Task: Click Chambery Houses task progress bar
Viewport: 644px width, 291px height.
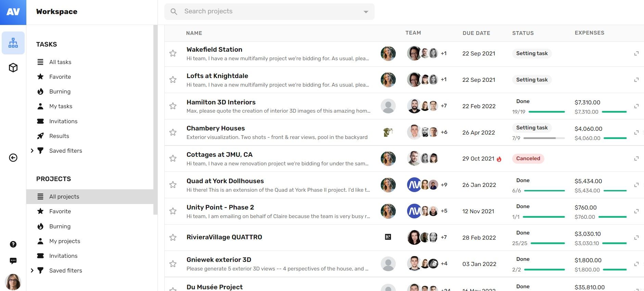Action: 544,138
